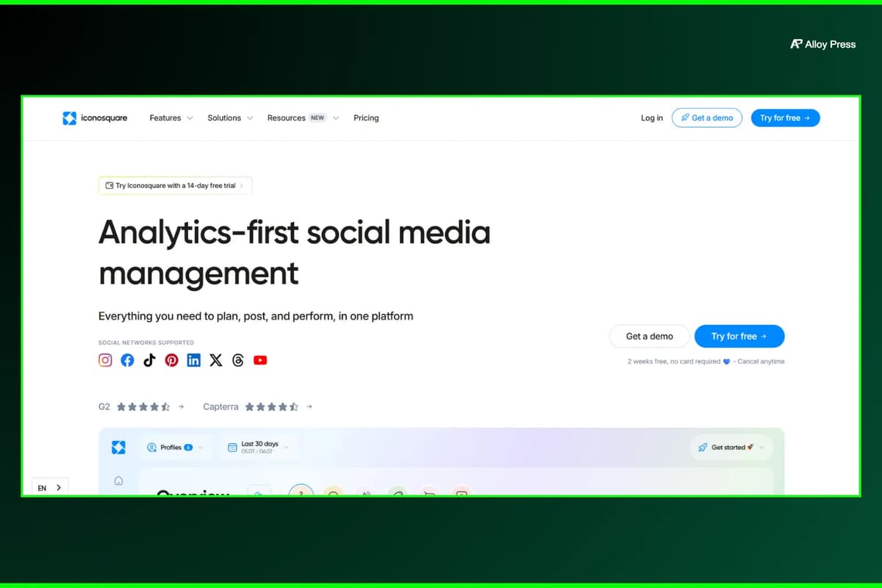Open the Threads icon
This screenshot has width=882, height=588.
[237, 360]
